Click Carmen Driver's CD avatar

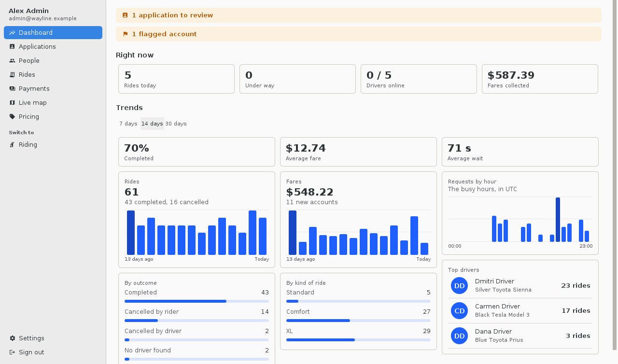coord(460,311)
